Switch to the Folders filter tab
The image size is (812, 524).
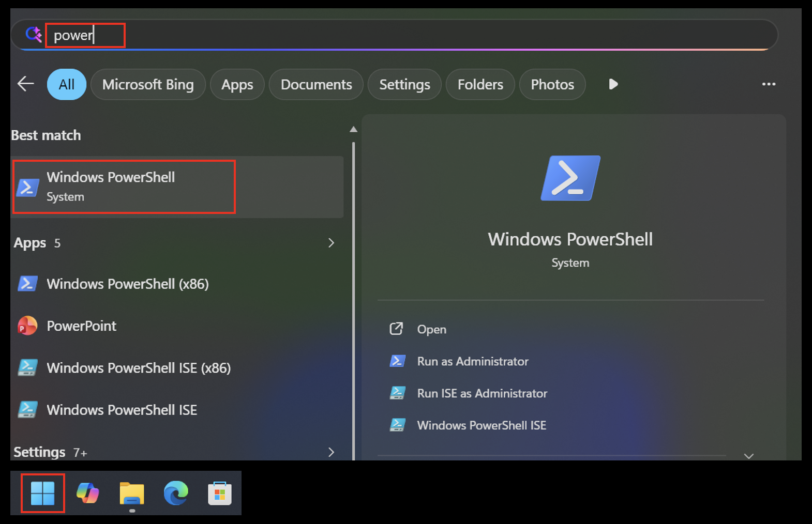coord(480,84)
